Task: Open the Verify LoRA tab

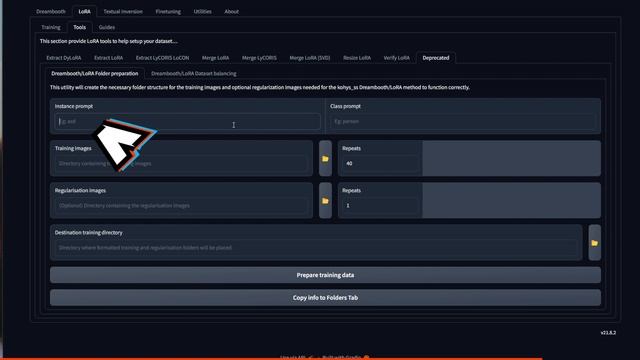Action: click(397, 58)
